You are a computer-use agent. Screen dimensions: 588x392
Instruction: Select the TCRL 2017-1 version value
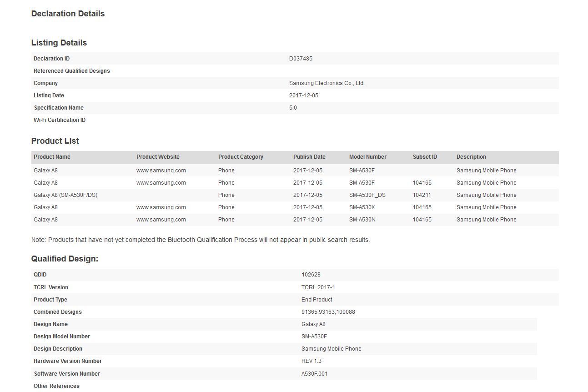(318, 287)
